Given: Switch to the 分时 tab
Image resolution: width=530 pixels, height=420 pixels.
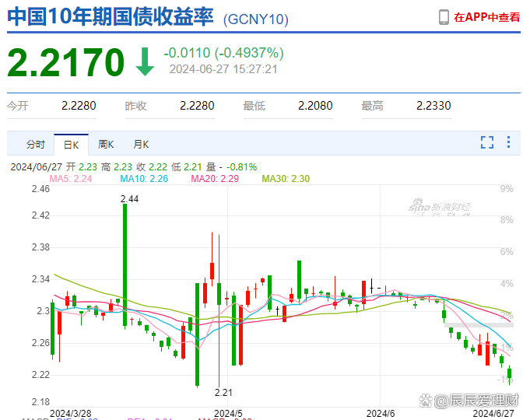Looking at the screenshot, I should click(x=36, y=144).
